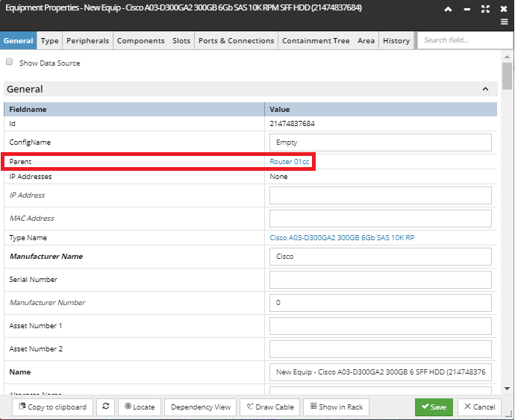This screenshot has width=515, height=420.
Task: Click the MAC Address input field
Action: pyautogui.click(x=381, y=219)
